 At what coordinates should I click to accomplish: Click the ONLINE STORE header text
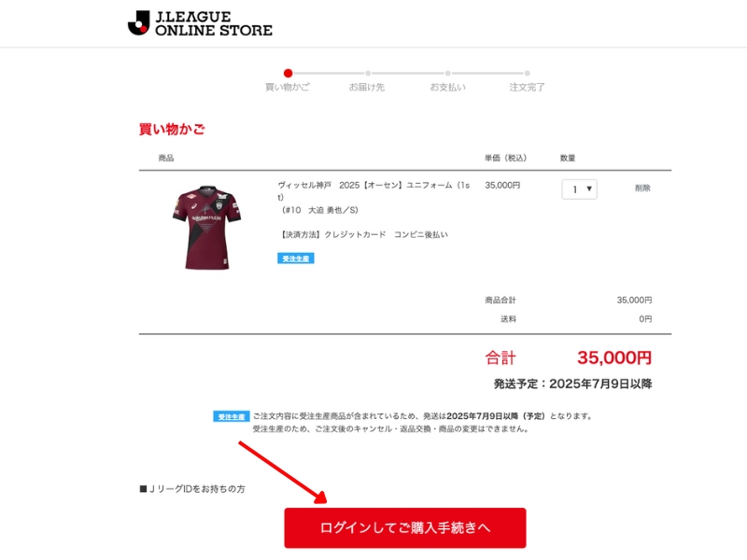point(214,31)
